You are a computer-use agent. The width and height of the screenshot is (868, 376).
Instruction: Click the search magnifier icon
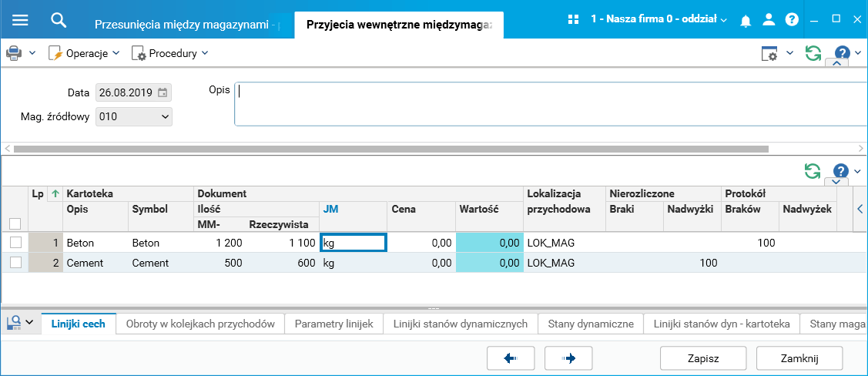pos(59,20)
